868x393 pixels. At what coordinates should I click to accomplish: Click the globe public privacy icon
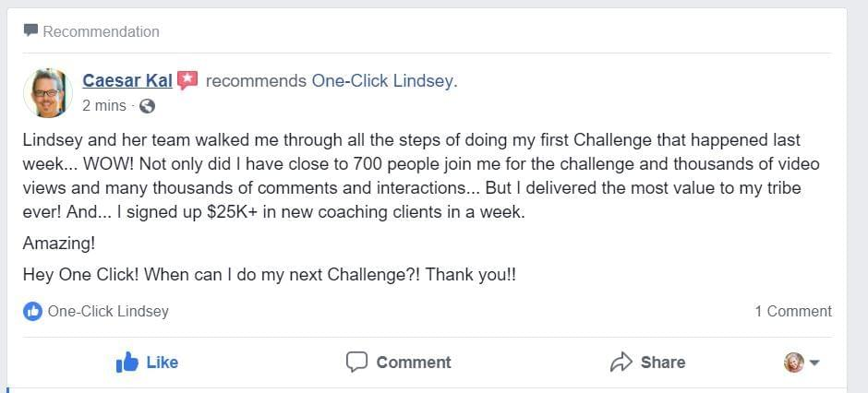click(x=147, y=106)
